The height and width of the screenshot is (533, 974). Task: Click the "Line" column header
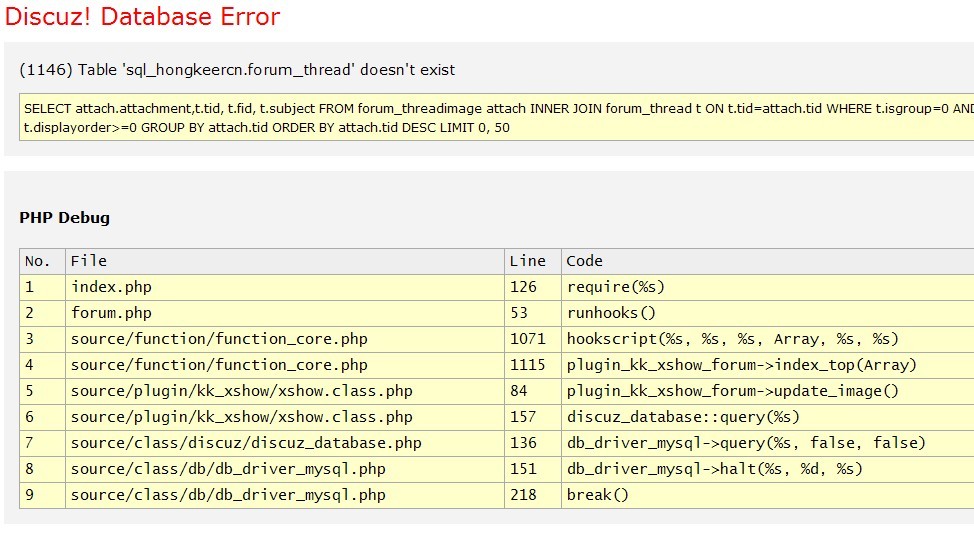click(533, 262)
